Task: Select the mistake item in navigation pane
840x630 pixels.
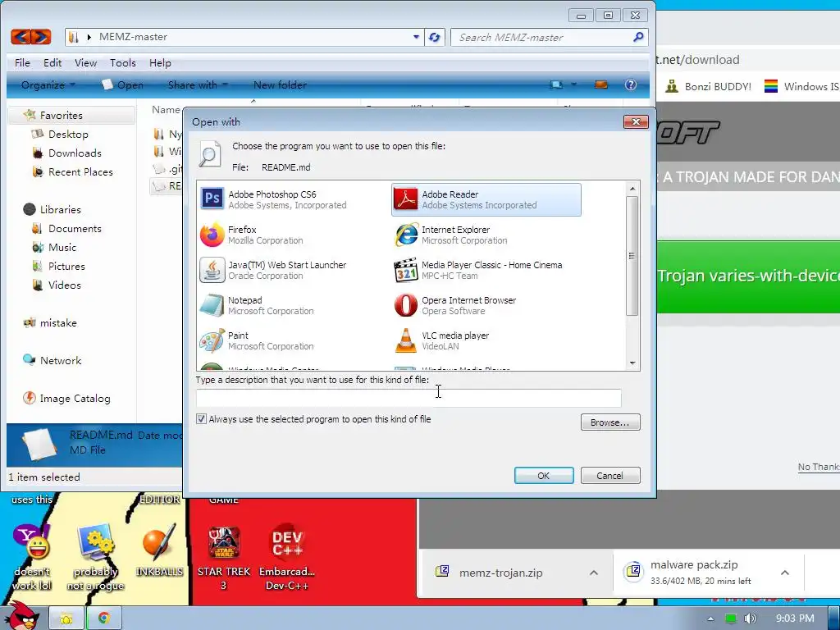Action: (50, 323)
